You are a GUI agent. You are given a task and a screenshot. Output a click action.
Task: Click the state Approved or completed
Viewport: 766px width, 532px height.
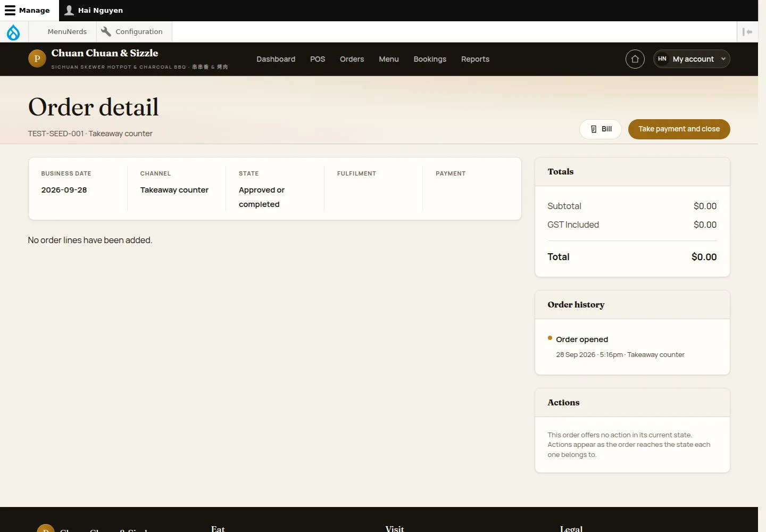tap(262, 197)
